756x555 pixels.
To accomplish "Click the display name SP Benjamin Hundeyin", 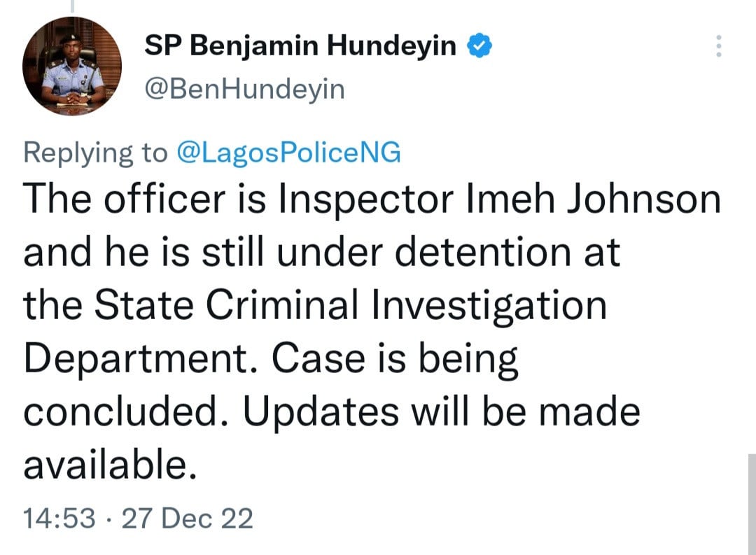I will click(300, 47).
